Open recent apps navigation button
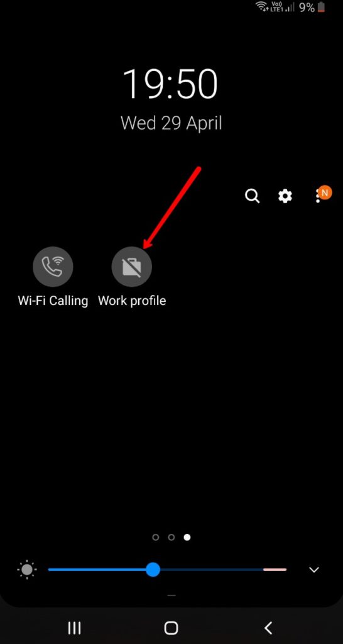This screenshot has width=343, height=644. click(74, 628)
